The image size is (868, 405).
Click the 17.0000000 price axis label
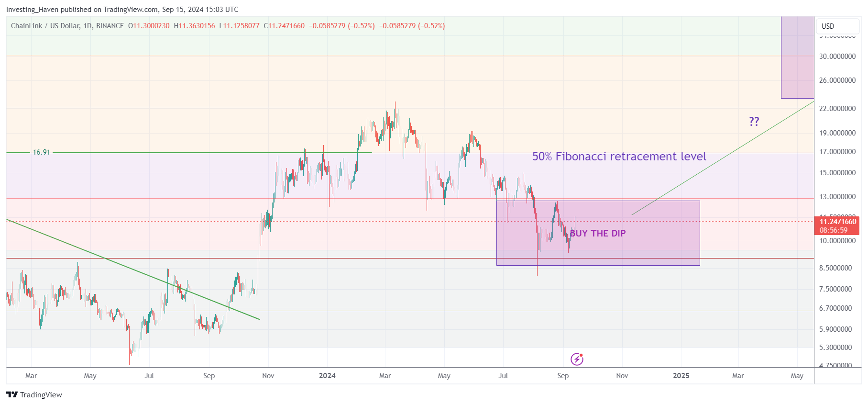coord(837,152)
